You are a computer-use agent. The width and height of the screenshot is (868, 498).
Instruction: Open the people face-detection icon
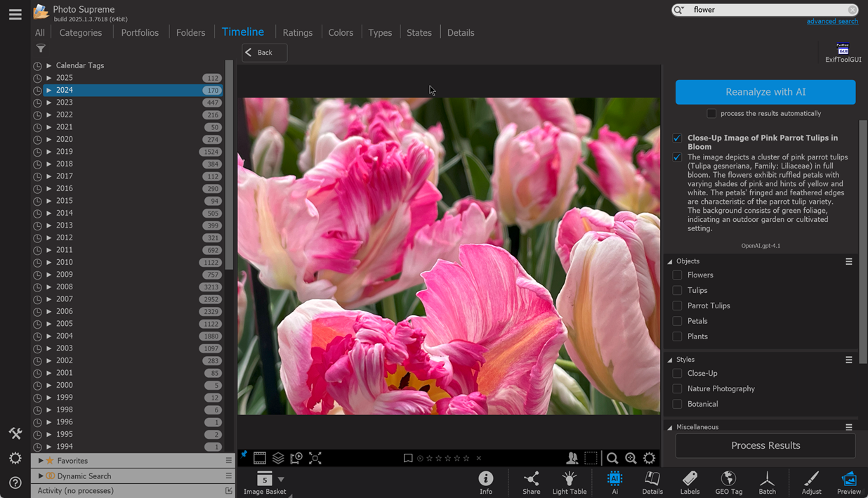point(572,458)
